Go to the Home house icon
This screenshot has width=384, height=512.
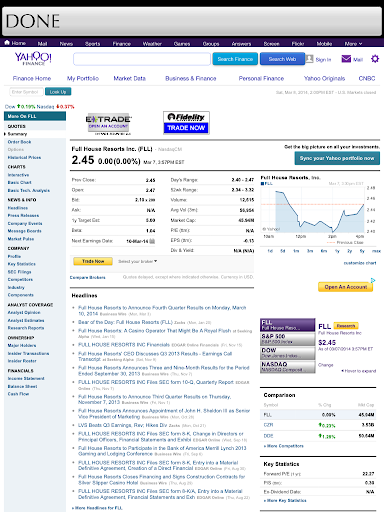pos(7,43)
